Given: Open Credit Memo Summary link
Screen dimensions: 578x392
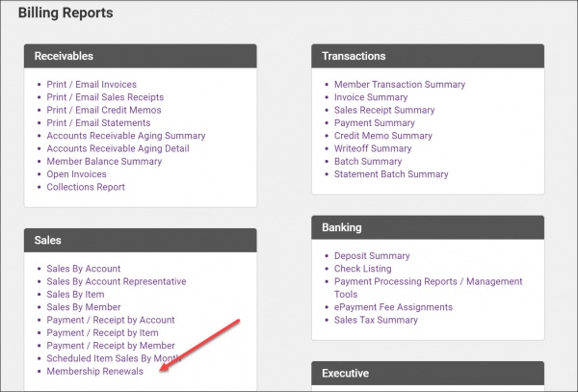Looking at the screenshot, I should point(383,136).
